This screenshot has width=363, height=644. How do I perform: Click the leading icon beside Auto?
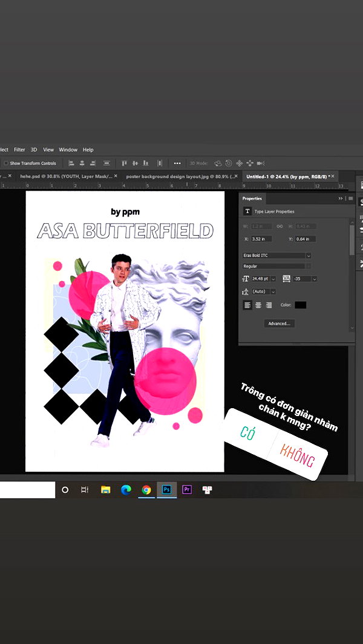click(246, 291)
